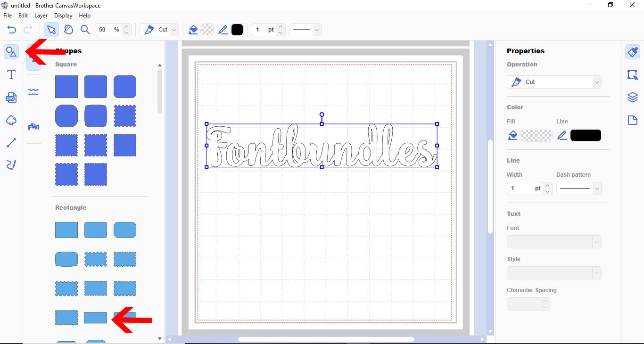This screenshot has width=644, height=344.
Task: Open the Edit transform panel icon
Action: click(633, 74)
